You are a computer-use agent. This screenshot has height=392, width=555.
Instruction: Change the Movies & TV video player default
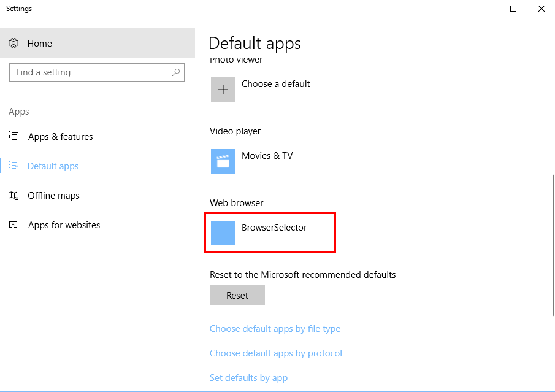coord(267,156)
